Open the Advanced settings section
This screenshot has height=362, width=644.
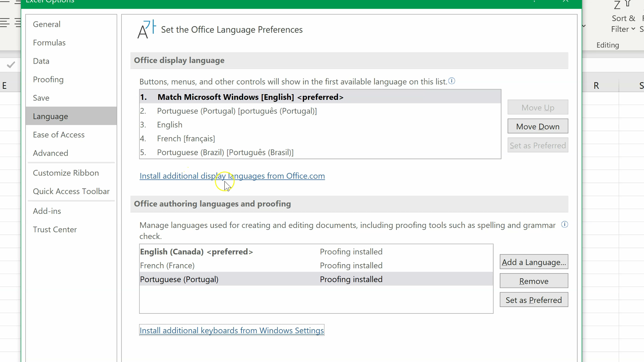pyautogui.click(x=50, y=153)
